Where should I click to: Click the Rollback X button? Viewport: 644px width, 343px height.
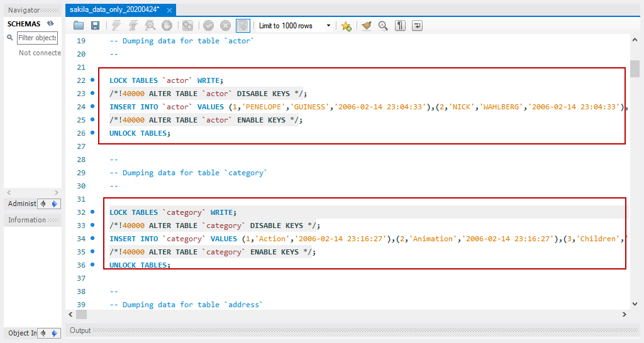225,26
